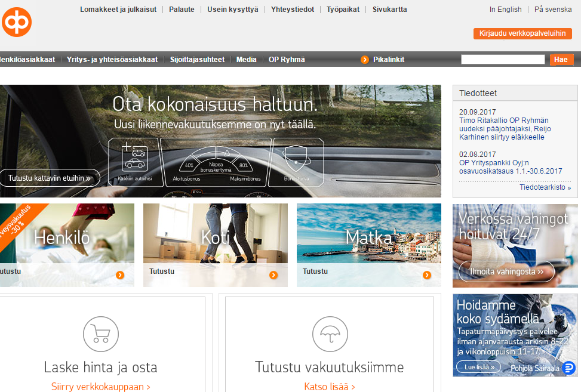Open Yhteystiedot page
Viewport: 581px width, 392px height.
[293, 10]
